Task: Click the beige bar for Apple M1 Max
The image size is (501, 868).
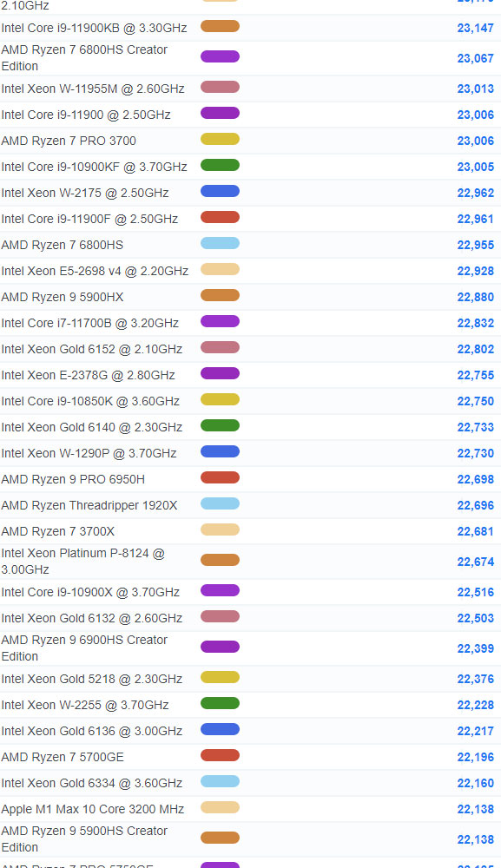Action: [x=220, y=807]
